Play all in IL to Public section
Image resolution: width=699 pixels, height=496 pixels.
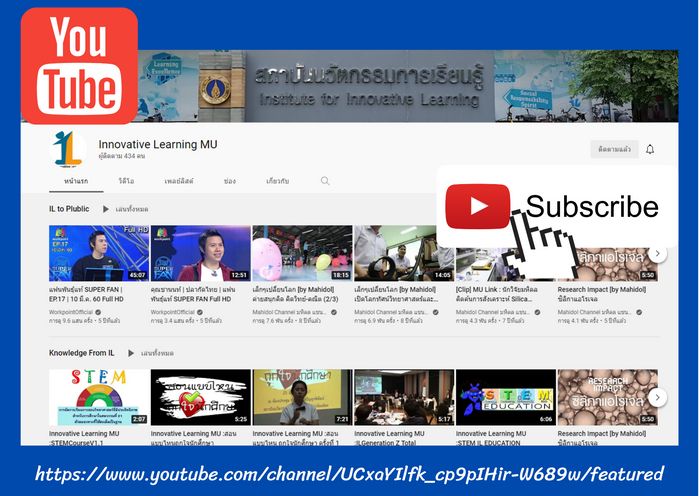(125, 209)
